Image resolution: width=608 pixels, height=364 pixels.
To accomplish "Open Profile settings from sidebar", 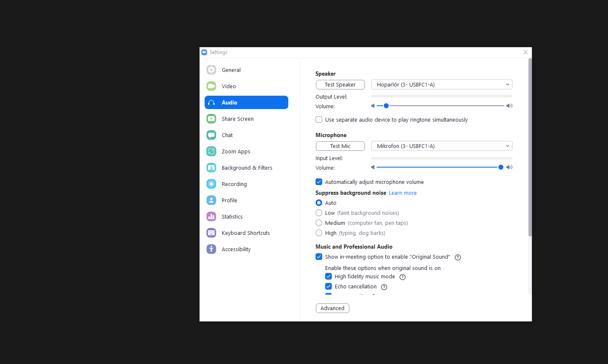I will click(x=246, y=200).
